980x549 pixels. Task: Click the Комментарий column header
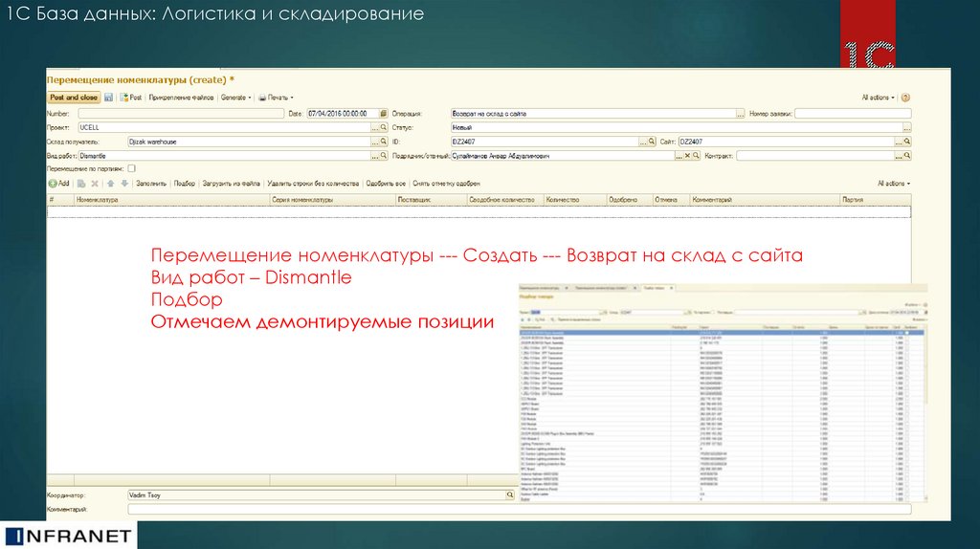coord(765,200)
